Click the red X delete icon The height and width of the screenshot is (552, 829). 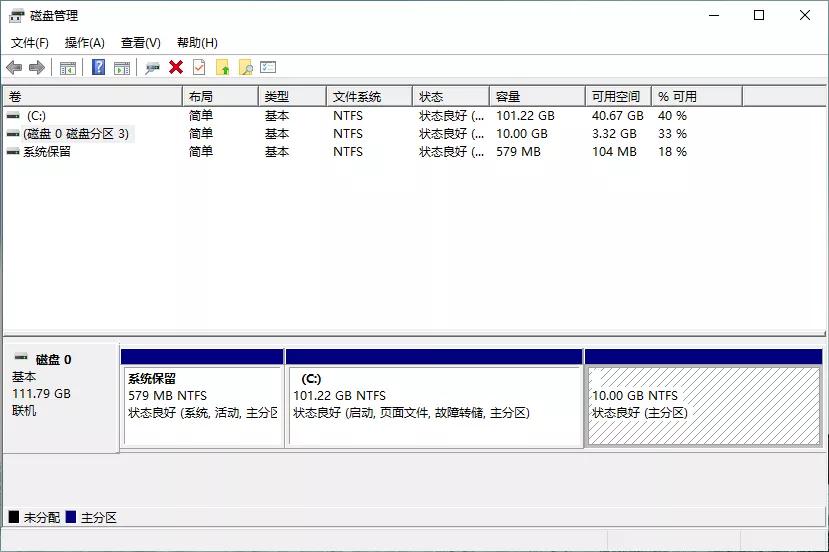(x=176, y=67)
